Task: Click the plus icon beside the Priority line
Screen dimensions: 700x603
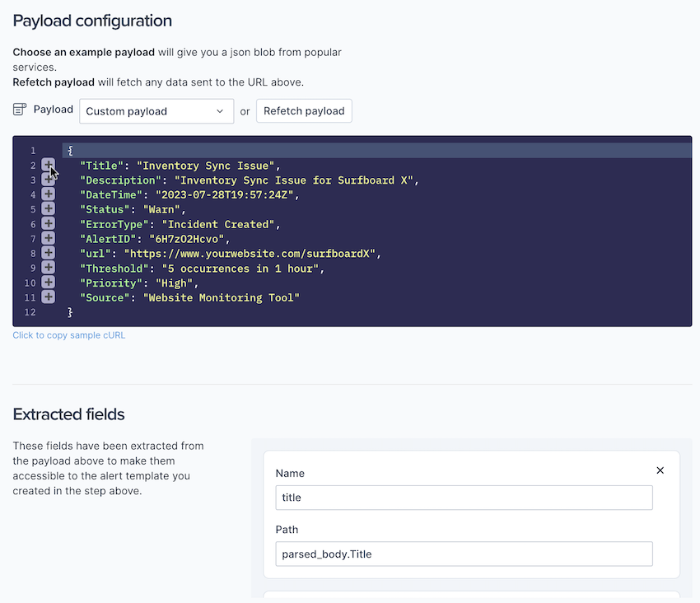Action: click(48, 283)
